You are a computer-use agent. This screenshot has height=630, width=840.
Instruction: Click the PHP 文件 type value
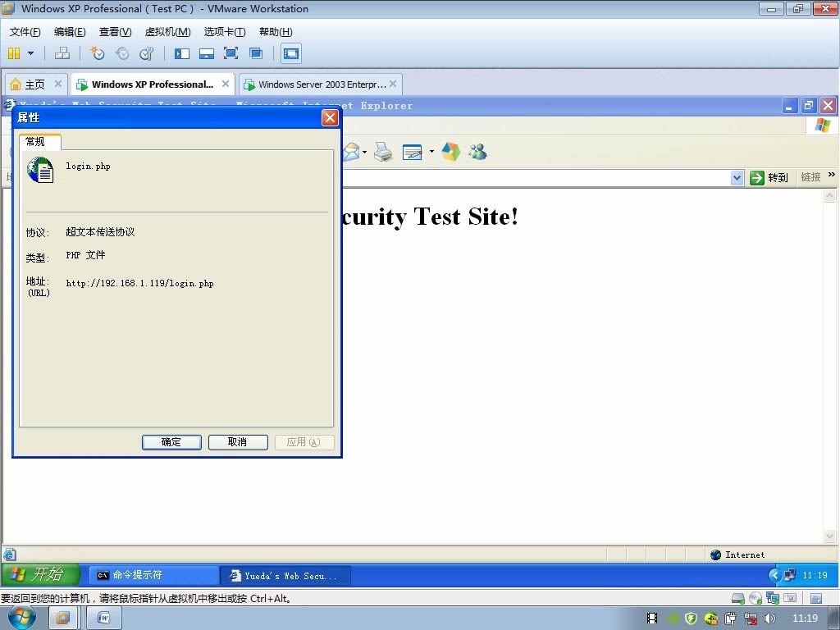point(85,255)
